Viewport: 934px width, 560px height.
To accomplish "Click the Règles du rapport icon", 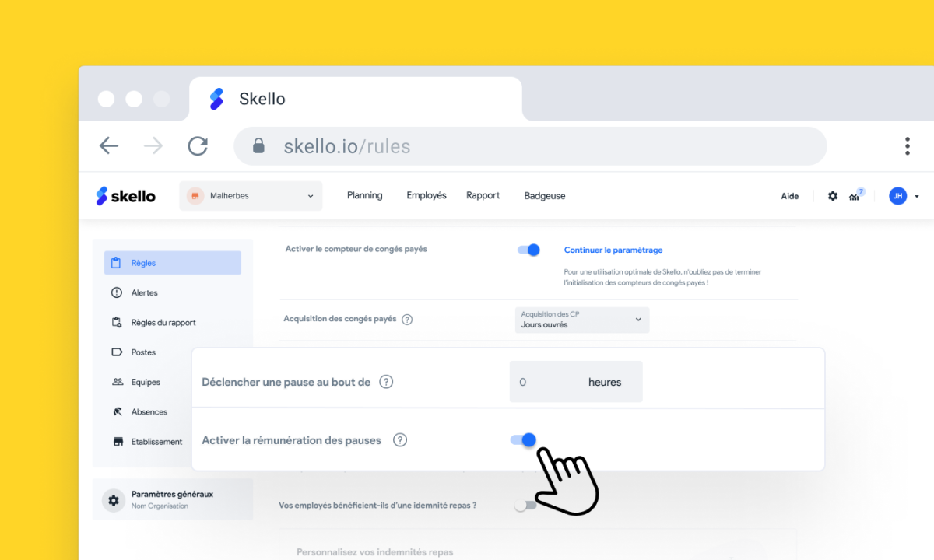I will [117, 322].
